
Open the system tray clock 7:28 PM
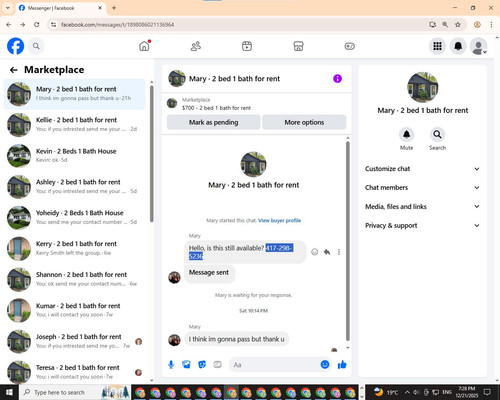click(x=467, y=392)
